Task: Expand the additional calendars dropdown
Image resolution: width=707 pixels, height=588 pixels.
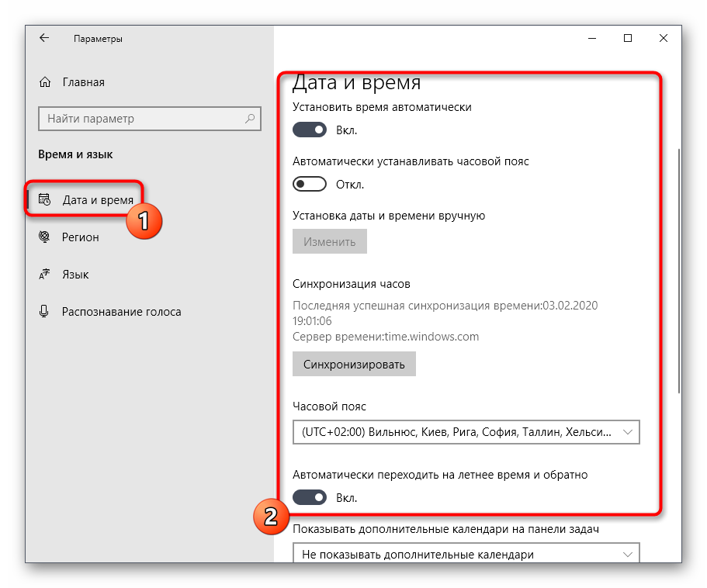Action: pos(466,555)
